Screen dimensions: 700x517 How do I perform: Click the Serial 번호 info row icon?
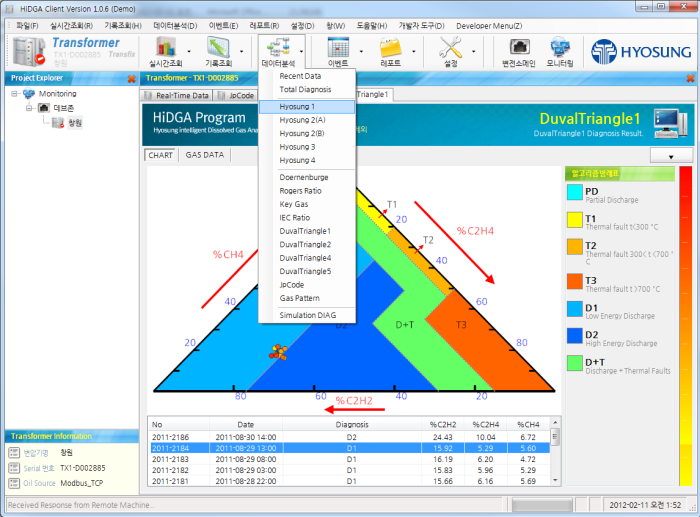14,468
